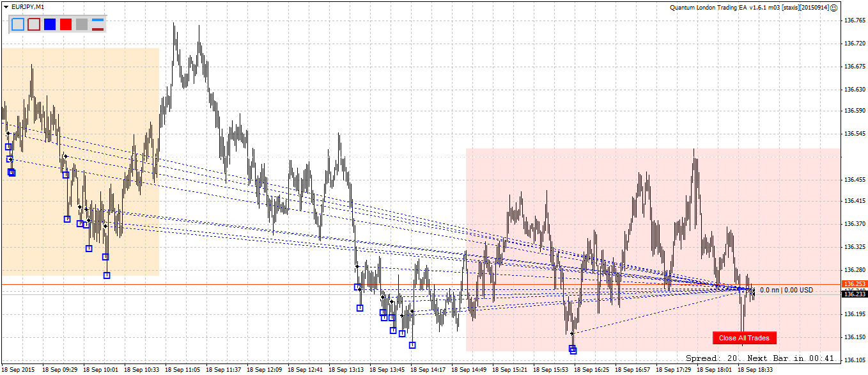Click the '18 Sep 12:41' time label
The height and width of the screenshot is (375, 868).
coord(306,370)
